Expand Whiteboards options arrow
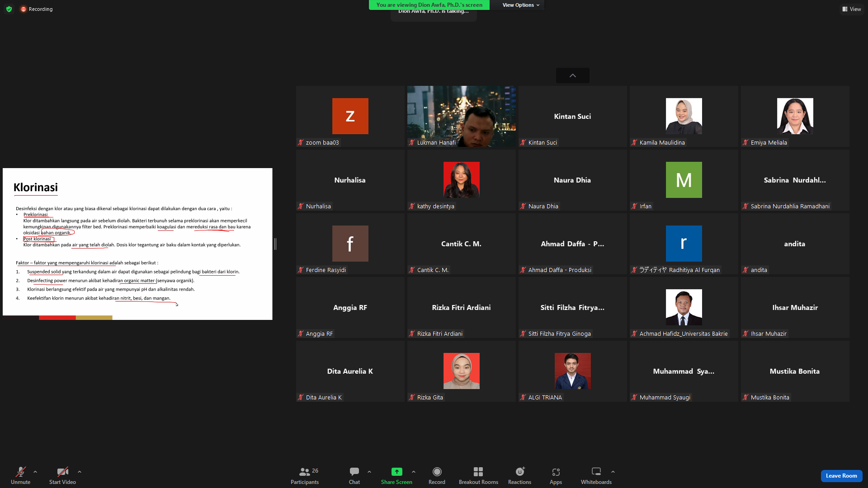Viewport: 868px width, 488px height. [613, 472]
